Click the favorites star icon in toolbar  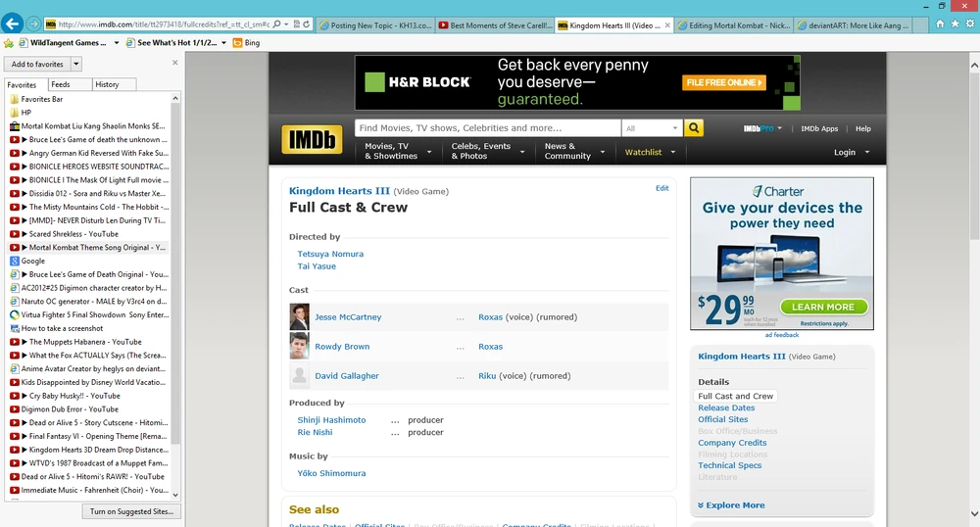pos(955,24)
